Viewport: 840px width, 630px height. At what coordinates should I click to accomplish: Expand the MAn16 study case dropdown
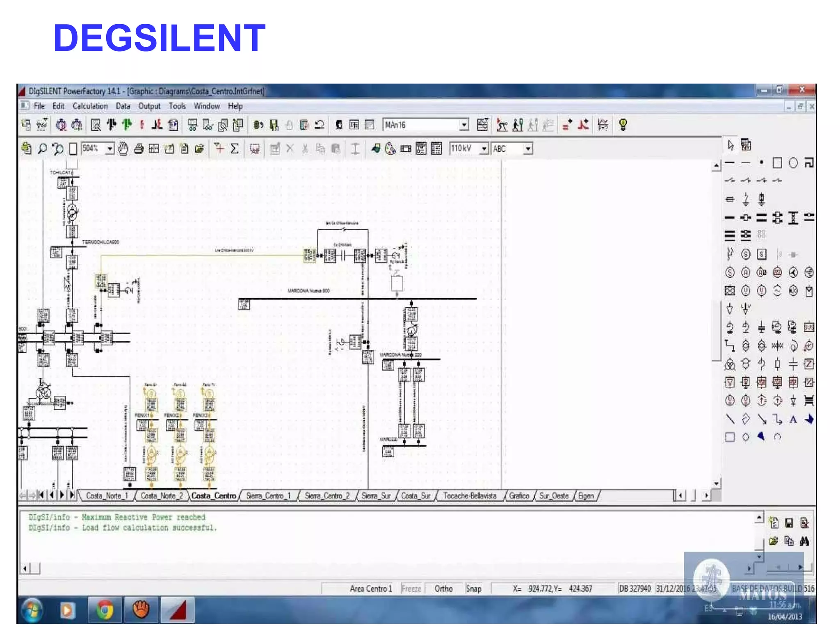tap(464, 125)
